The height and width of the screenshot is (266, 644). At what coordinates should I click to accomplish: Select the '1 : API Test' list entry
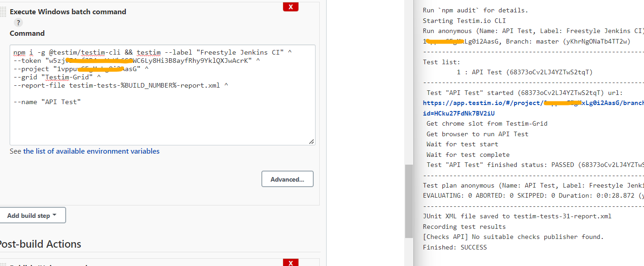point(525,72)
